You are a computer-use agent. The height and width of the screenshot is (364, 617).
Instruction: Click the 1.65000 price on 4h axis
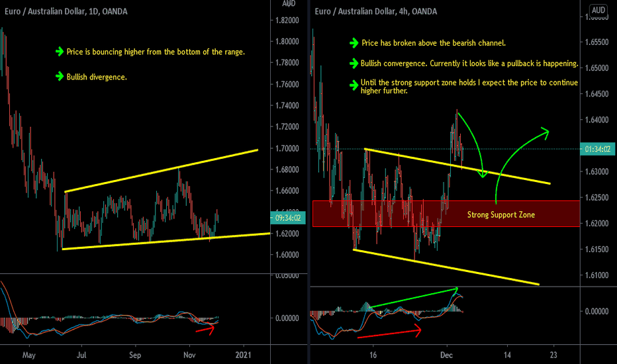pos(596,68)
